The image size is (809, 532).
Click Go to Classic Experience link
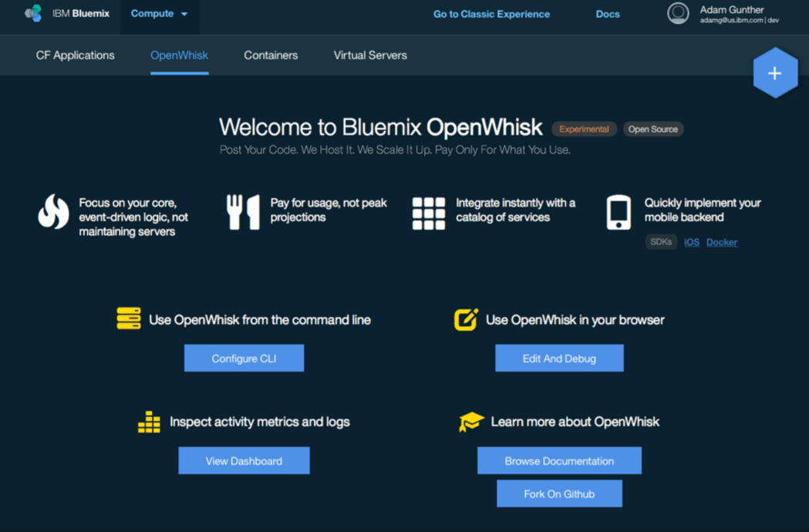[x=491, y=15]
